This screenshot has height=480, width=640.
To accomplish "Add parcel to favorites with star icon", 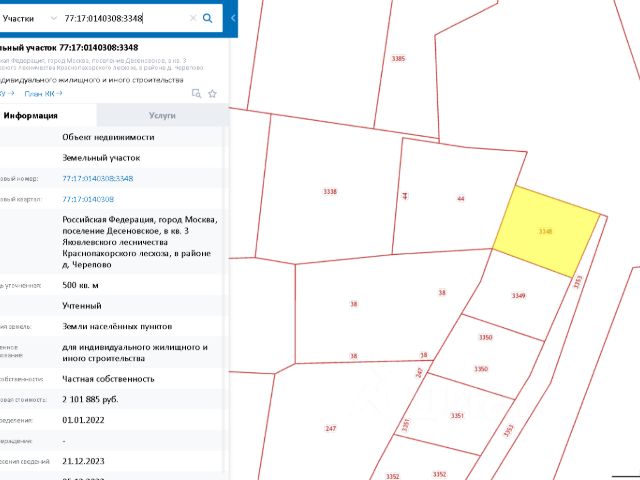I will point(212,94).
